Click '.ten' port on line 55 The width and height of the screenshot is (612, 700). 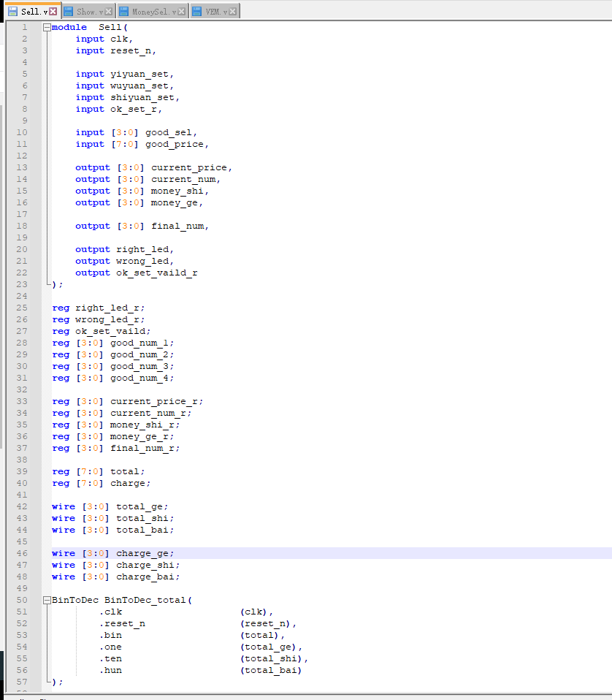(110, 658)
